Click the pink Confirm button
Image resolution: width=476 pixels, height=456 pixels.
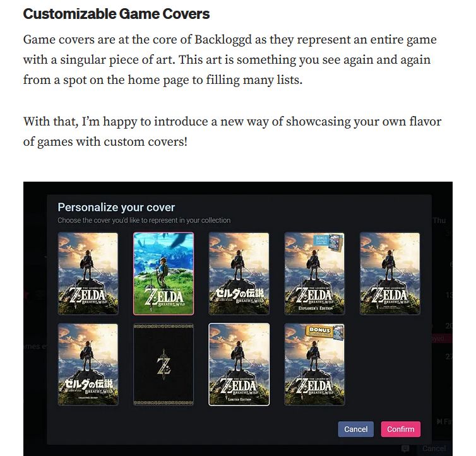tap(401, 429)
